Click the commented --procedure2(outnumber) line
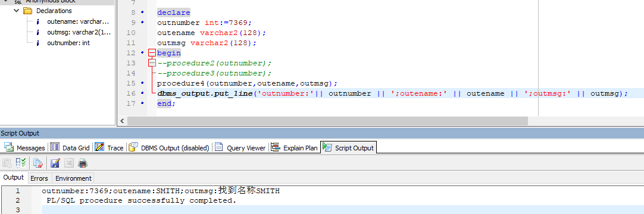 pos(214,63)
